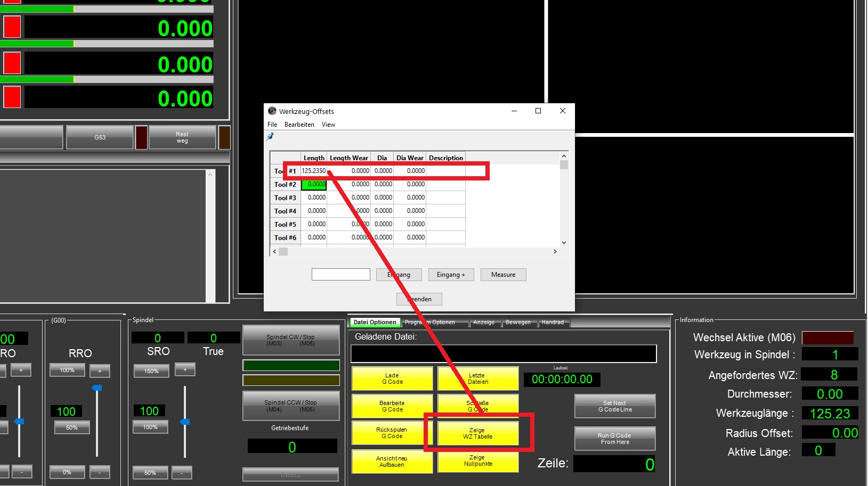
Task: Open the View menu in Werkzeug-Offsets
Action: (328, 125)
